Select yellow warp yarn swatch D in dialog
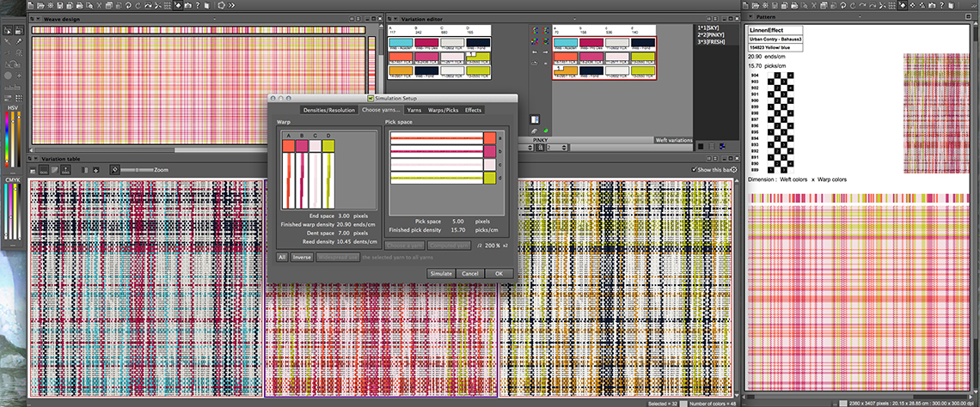This screenshot has height=407, width=980. coord(328,146)
